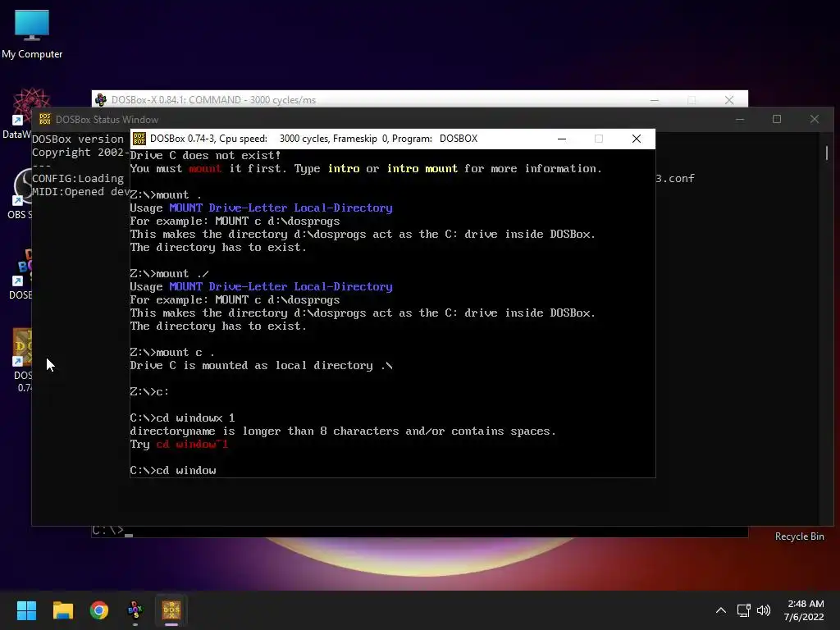
Task: Click the red 'cd window~1' suggestion text
Action: coord(192,444)
